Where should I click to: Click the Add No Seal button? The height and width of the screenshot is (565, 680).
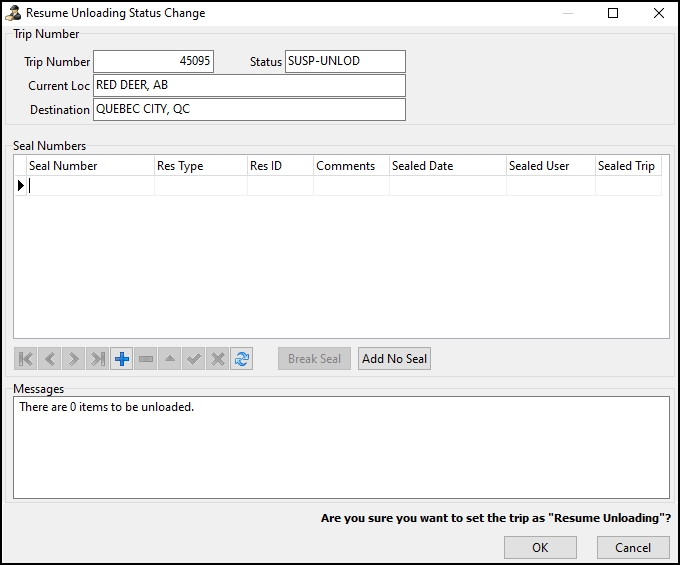394,359
